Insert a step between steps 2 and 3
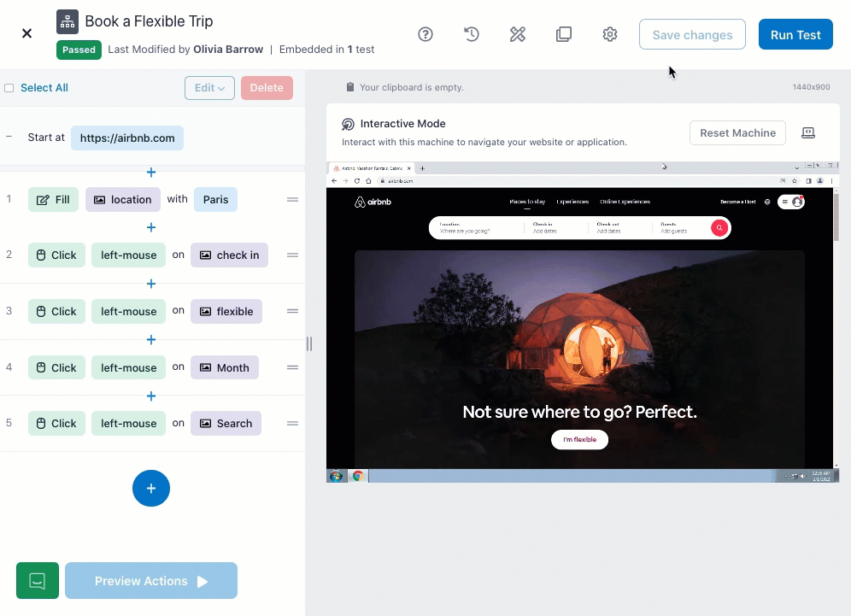This screenshot has height=616, width=851. point(151,284)
